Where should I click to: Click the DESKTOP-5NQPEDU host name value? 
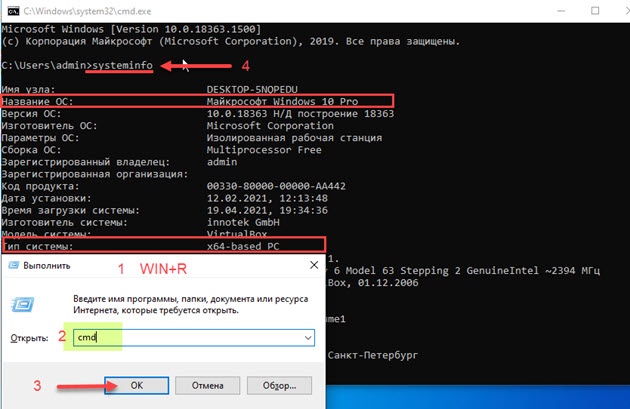[x=252, y=89]
